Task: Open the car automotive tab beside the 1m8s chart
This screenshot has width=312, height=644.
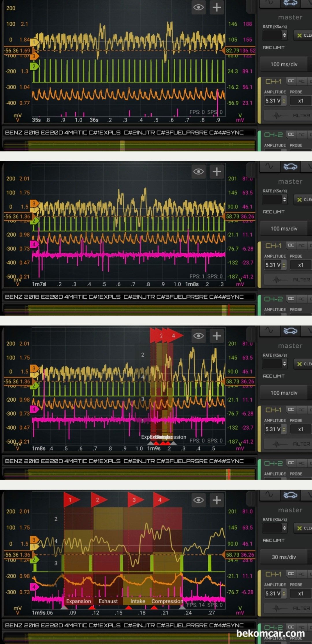Action: pos(290,330)
